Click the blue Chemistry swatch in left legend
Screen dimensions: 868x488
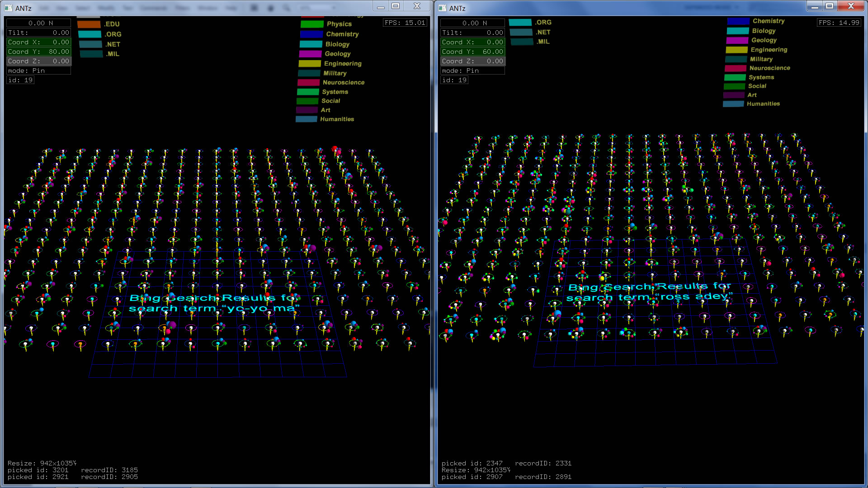(311, 34)
